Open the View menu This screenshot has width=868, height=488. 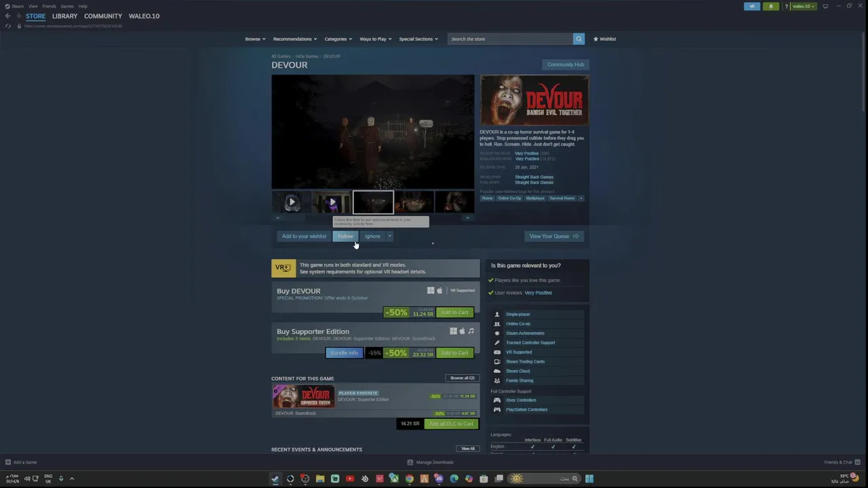click(x=33, y=6)
